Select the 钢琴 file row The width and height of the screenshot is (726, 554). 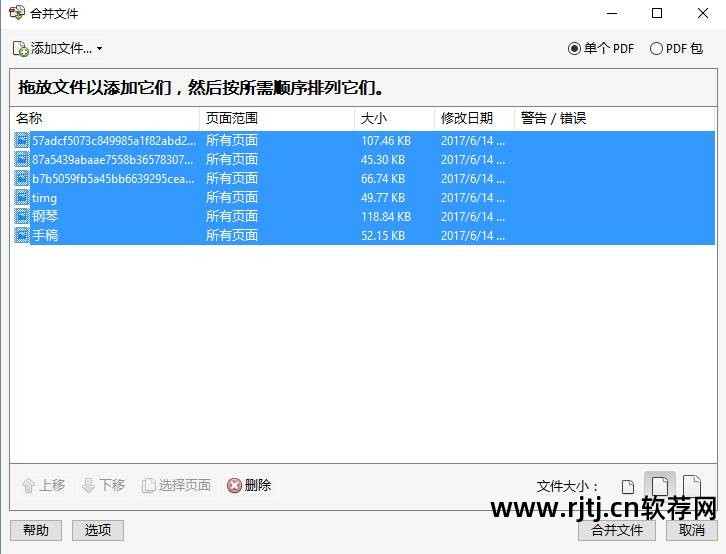(x=363, y=217)
